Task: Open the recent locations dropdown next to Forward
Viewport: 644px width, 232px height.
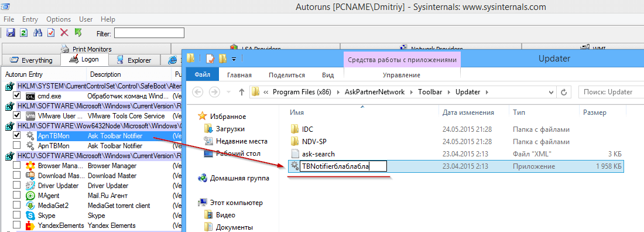Action: click(228, 92)
